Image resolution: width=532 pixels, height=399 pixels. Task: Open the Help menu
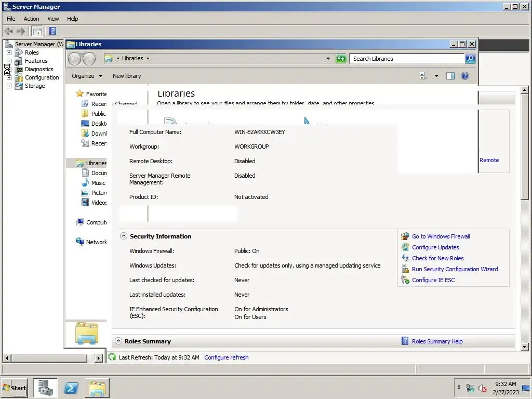72,19
